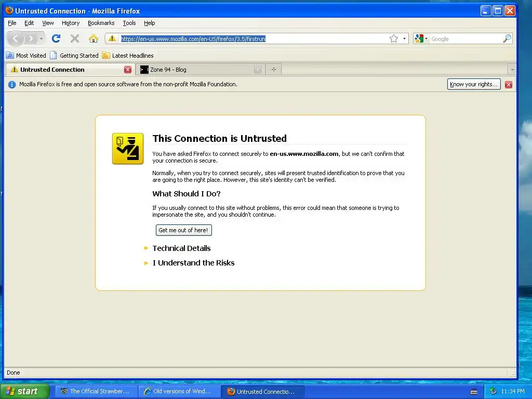Screen dimensions: 532x399
Task: Minimize the Firefox window
Action: pos(486,11)
